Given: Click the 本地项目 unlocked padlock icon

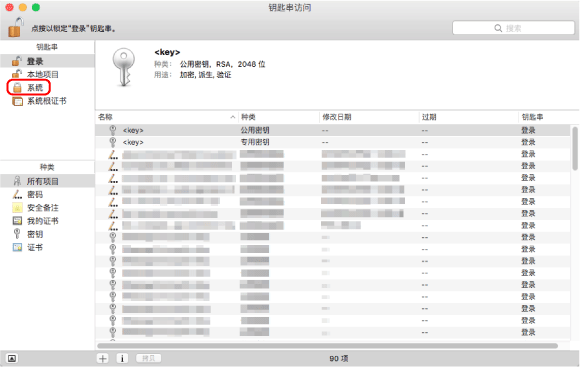Looking at the screenshot, I should pos(17,74).
